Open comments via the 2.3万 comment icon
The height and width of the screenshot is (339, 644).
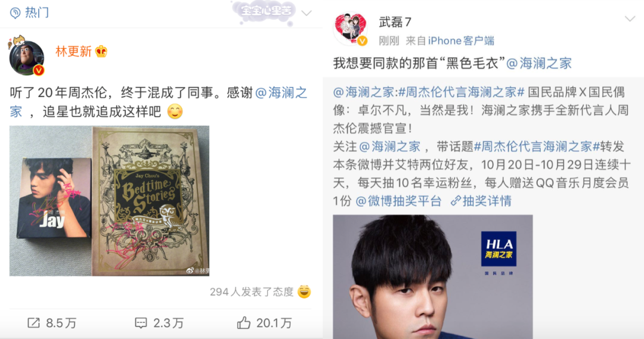point(141,323)
